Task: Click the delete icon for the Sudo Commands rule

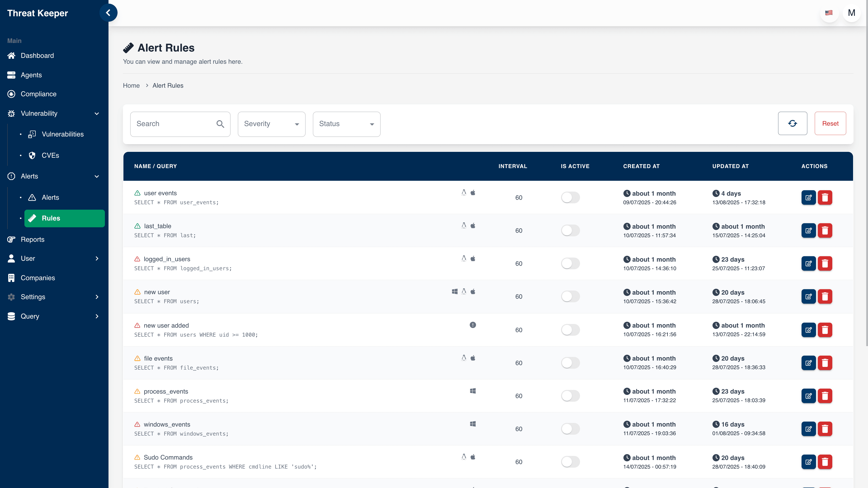Action: tap(825, 462)
